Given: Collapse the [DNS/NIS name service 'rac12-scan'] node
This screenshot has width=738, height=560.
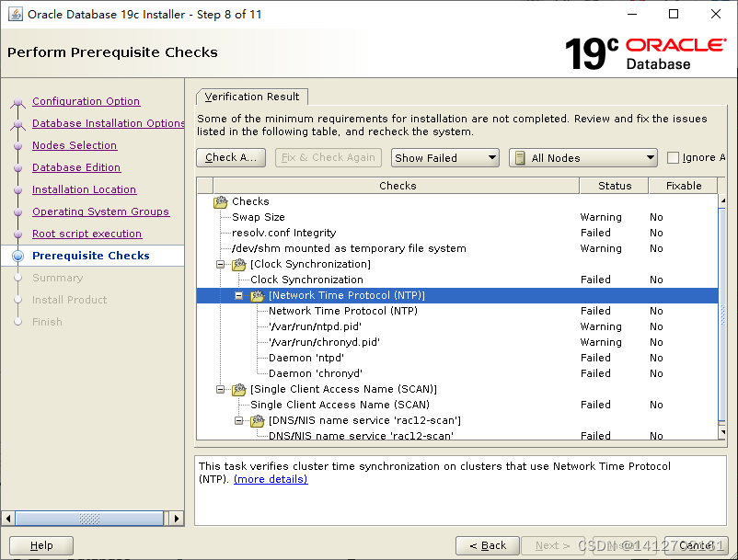Looking at the screenshot, I should point(238,421).
